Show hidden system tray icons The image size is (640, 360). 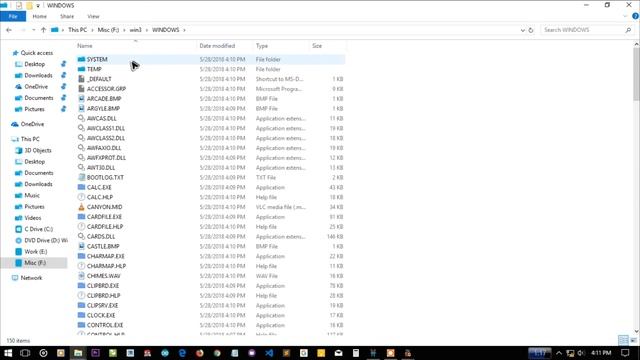(x=559, y=353)
